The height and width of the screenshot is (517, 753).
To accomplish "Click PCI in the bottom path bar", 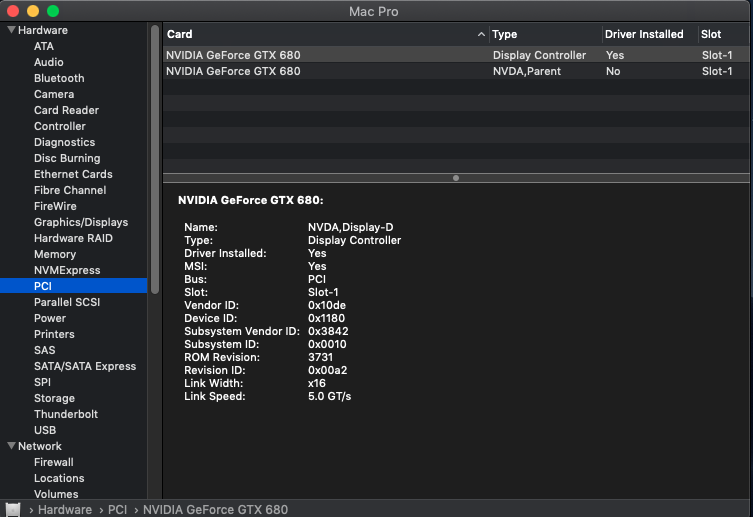I will (x=117, y=509).
